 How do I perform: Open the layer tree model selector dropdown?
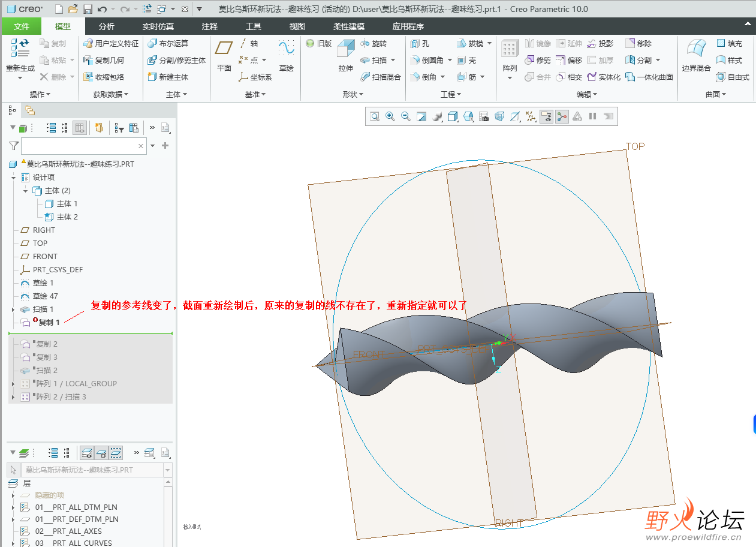coord(167,470)
